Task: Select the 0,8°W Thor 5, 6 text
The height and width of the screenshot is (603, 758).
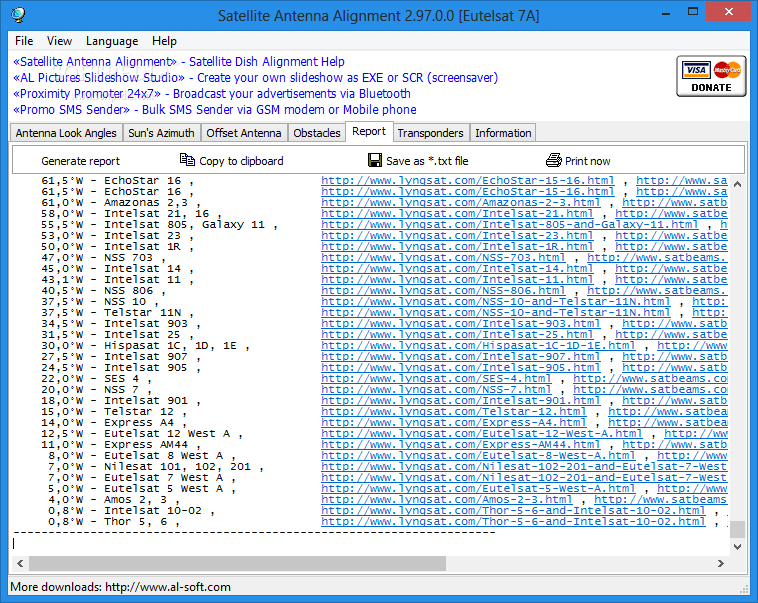Action: tap(114, 522)
